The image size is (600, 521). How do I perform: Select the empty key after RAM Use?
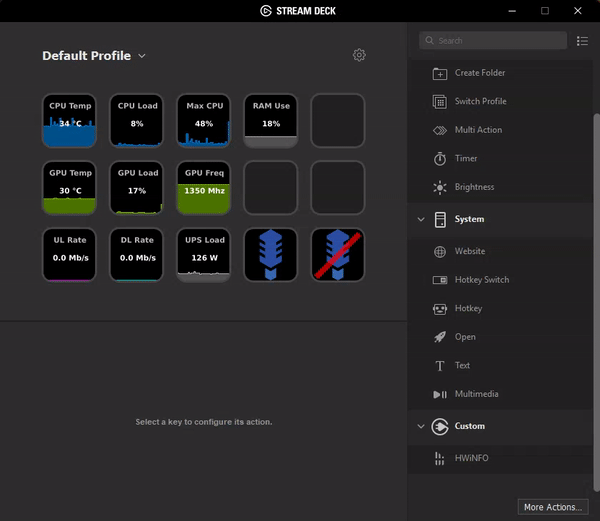point(338,120)
